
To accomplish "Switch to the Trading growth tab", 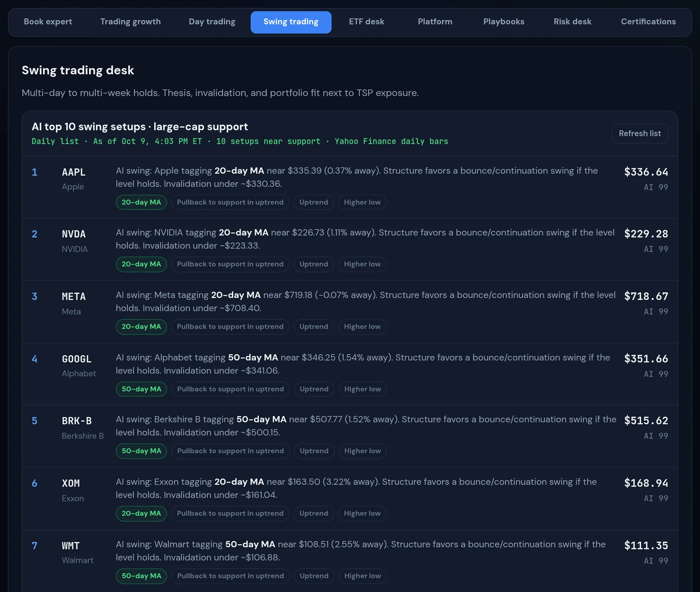I will (130, 22).
